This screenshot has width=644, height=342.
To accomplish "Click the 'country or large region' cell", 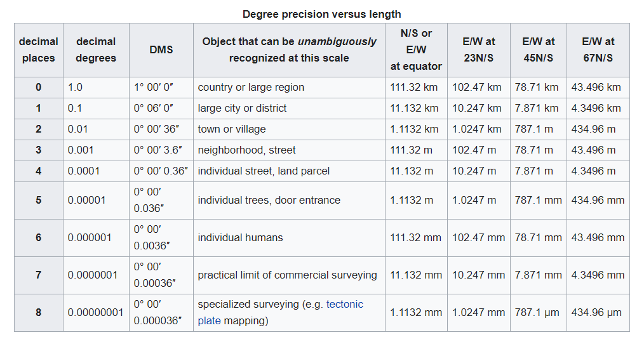I will tap(289, 88).
